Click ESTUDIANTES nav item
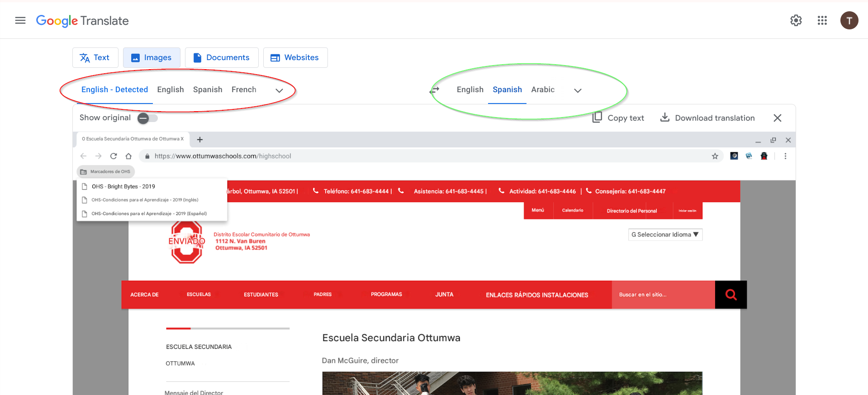Screen dimensions: 868x395 261,295
